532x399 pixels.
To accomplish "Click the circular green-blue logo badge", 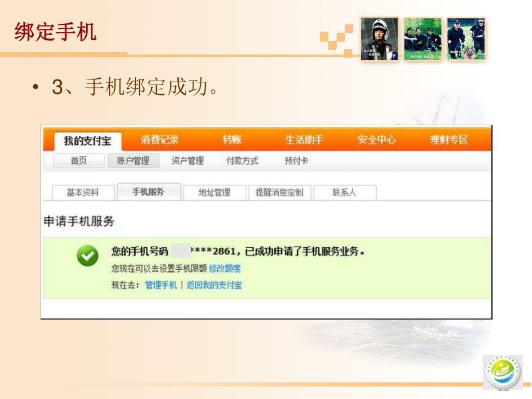I will click(502, 373).
